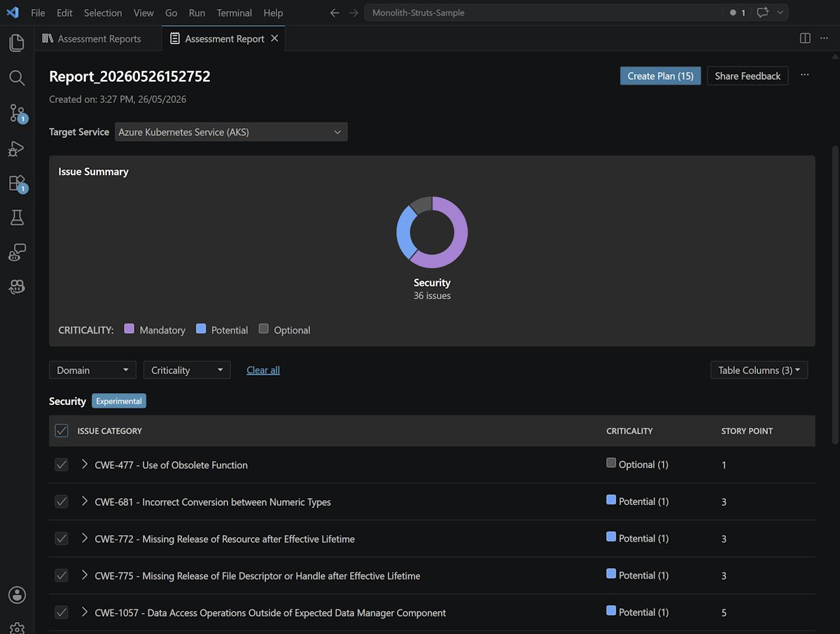Open the Go menu
The image size is (840, 634).
tap(171, 13)
